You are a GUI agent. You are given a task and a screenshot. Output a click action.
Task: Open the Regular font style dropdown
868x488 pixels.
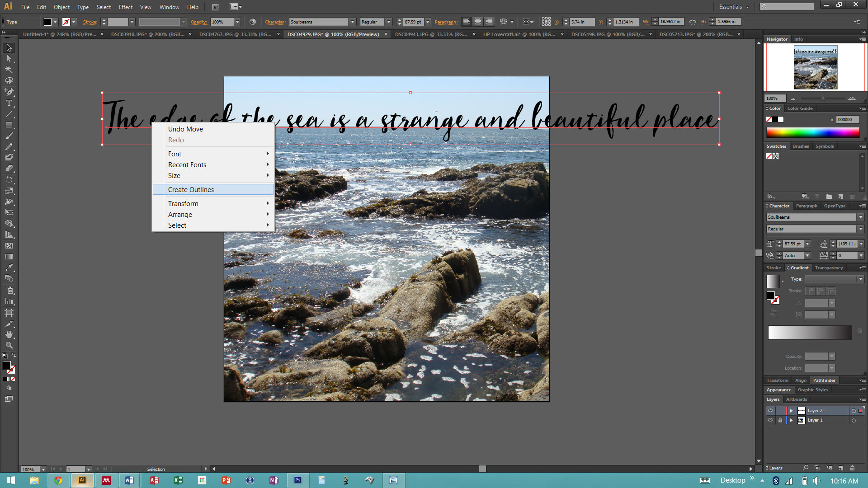[861, 229]
